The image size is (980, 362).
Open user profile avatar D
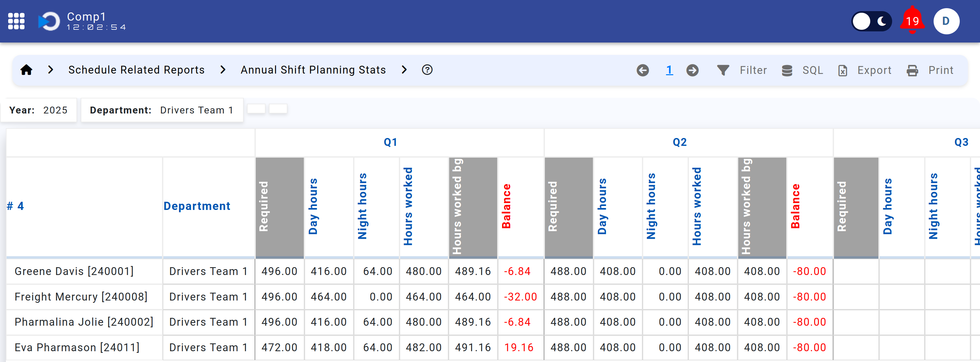point(946,21)
